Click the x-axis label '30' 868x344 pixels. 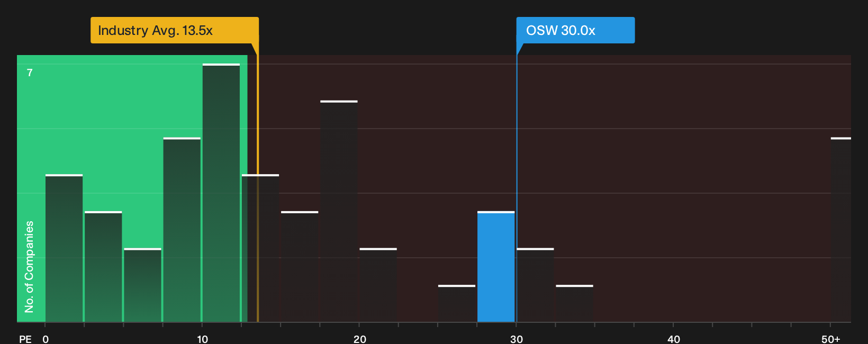coord(517,339)
